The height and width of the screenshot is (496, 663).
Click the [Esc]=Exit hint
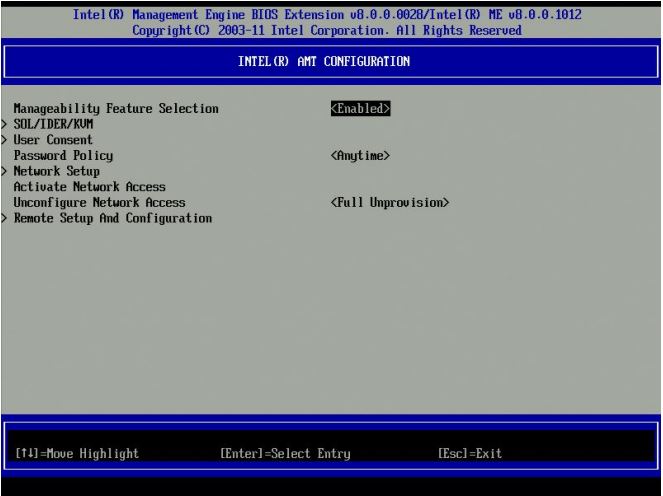(470, 454)
